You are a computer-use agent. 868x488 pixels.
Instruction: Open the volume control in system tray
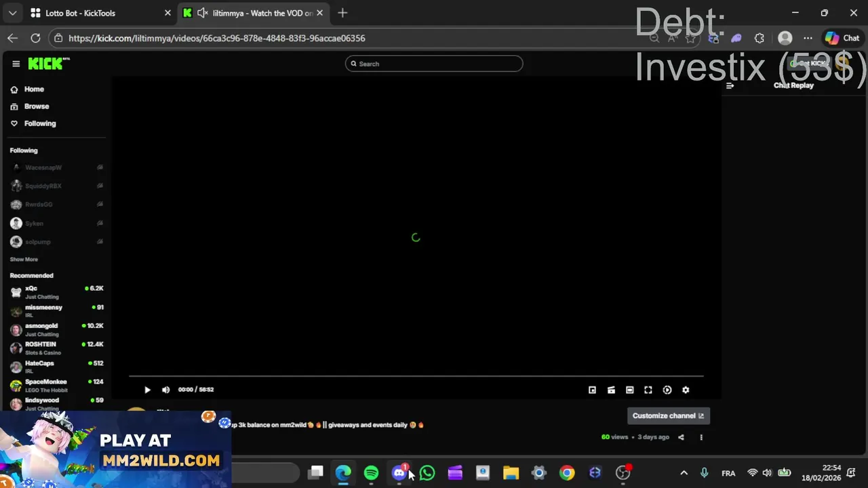coord(767,473)
